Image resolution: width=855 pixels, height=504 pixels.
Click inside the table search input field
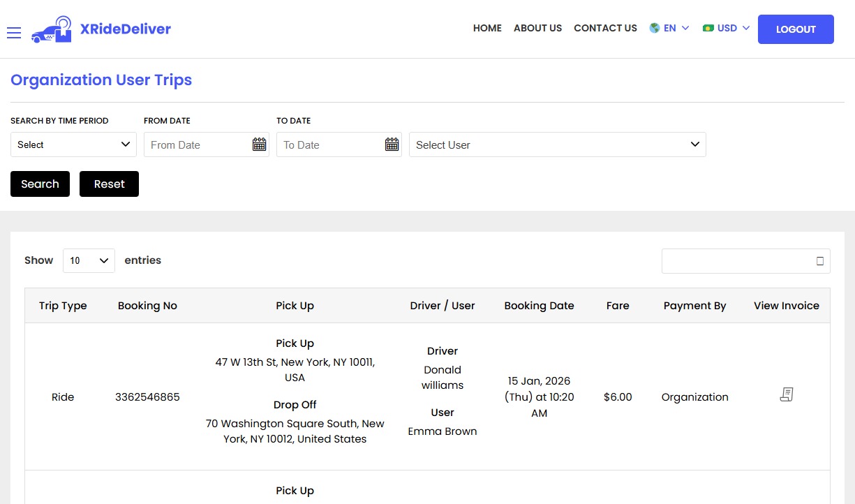click(x=733, y=260)
